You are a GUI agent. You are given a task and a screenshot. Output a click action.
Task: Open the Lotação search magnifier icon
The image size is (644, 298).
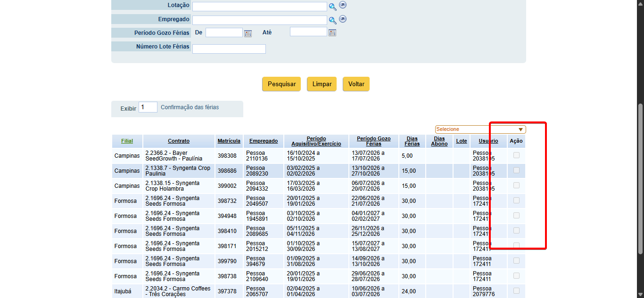pos(333,7)
